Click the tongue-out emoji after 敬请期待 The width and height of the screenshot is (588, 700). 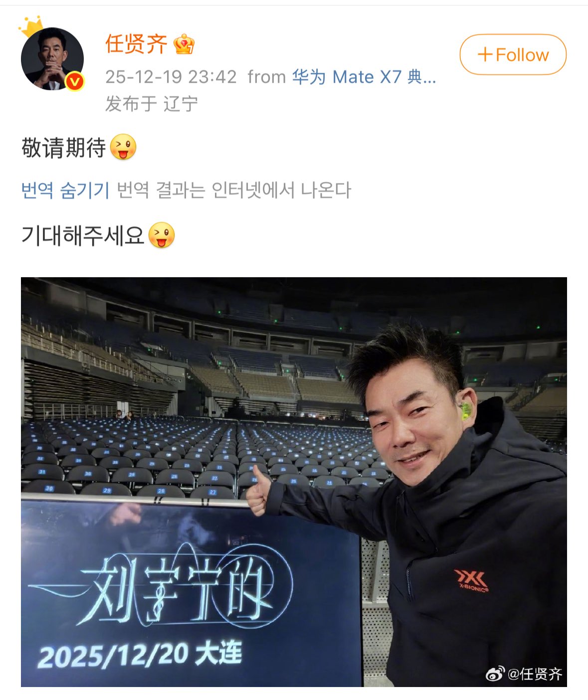click(x=123, y=147)
